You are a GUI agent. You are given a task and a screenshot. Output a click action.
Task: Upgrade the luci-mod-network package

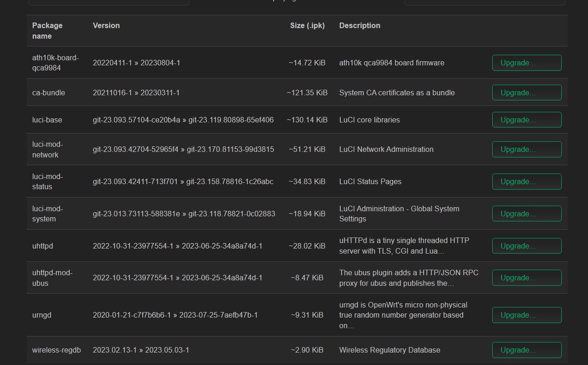click(527, 149)
